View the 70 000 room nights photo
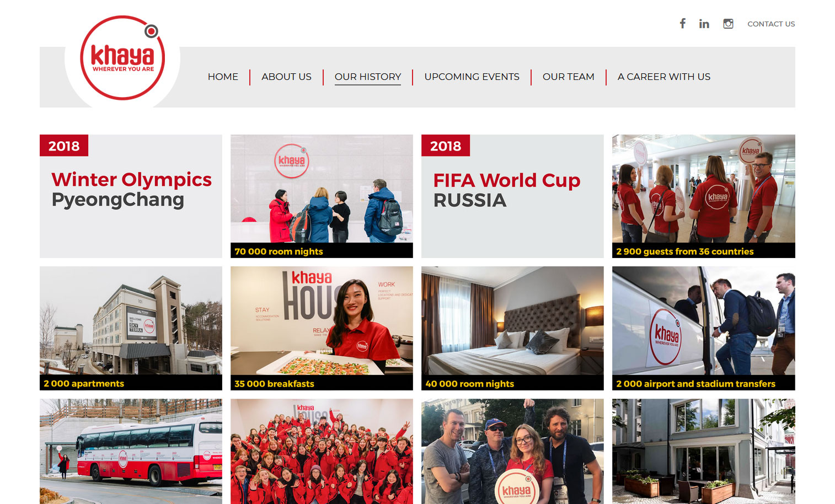This screenshot has width=835, height=504. [x=322, y=196]
